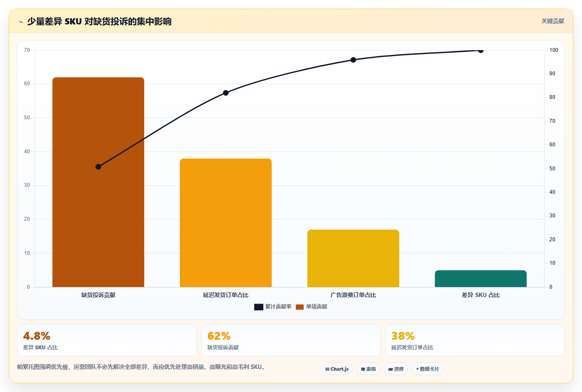Screen dimensions: 582x392
Task: Select the 表格 tag chip
Action: [x=368, y=369]
